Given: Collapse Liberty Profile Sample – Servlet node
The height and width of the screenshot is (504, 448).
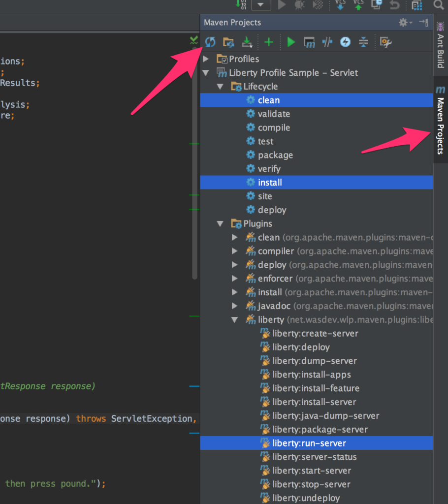Looking at the screenshot, I should coord(206,73).
